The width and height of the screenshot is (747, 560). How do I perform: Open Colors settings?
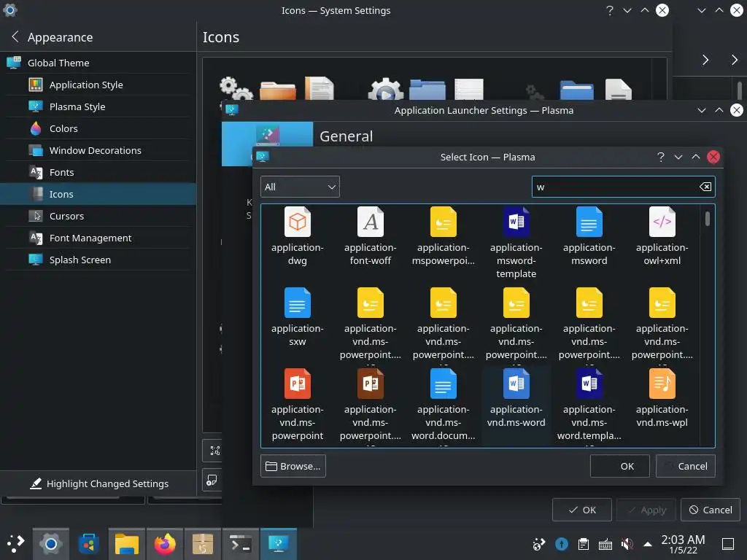click(98, 128)
